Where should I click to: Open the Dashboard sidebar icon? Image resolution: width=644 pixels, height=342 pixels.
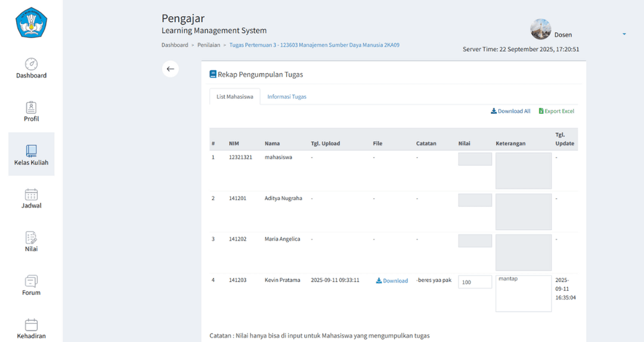tap(31, 64)
